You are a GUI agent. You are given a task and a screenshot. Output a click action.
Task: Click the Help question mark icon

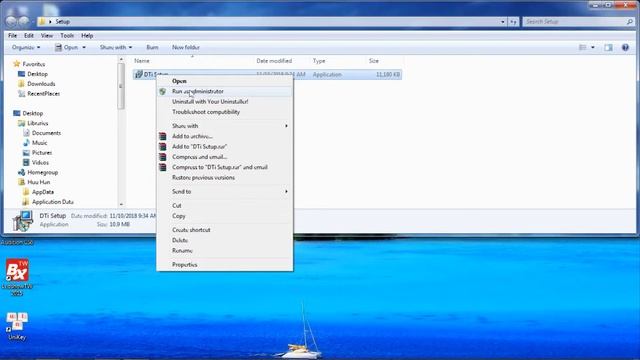pos(625,47)
